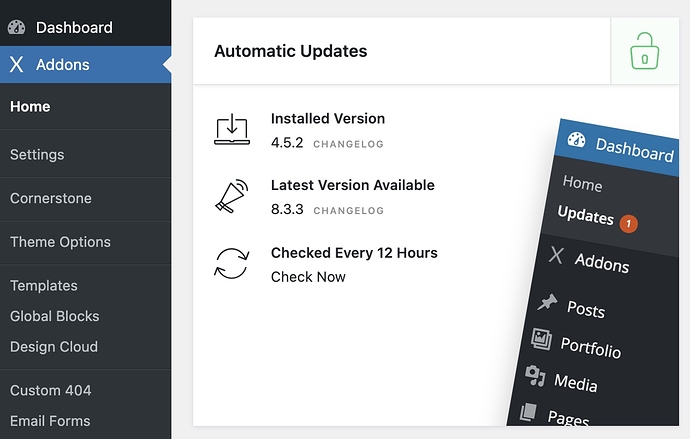
Task: Click Check Now to check updates
Action: [308, 277]
